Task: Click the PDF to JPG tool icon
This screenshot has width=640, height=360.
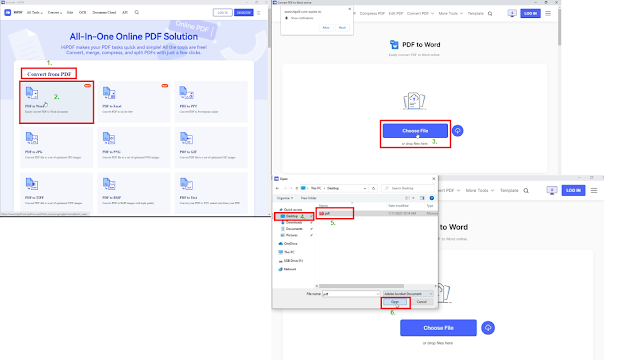Action: [32, 138]
